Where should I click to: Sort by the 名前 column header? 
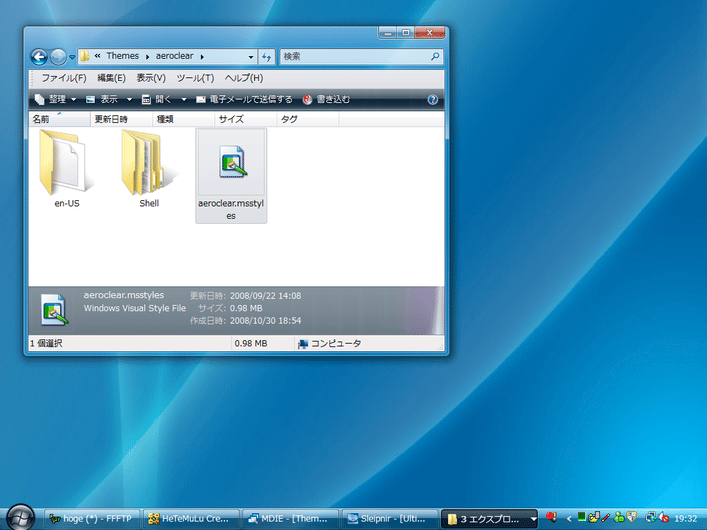59,119
